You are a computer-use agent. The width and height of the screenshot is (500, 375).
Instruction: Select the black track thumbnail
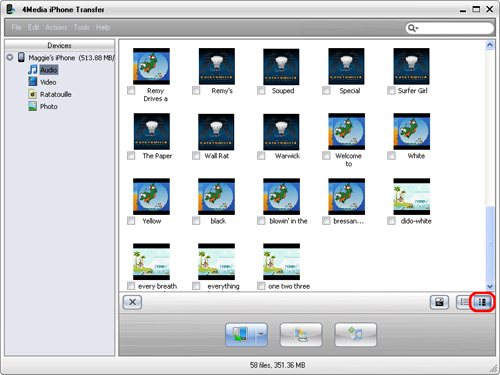(216, 196)
